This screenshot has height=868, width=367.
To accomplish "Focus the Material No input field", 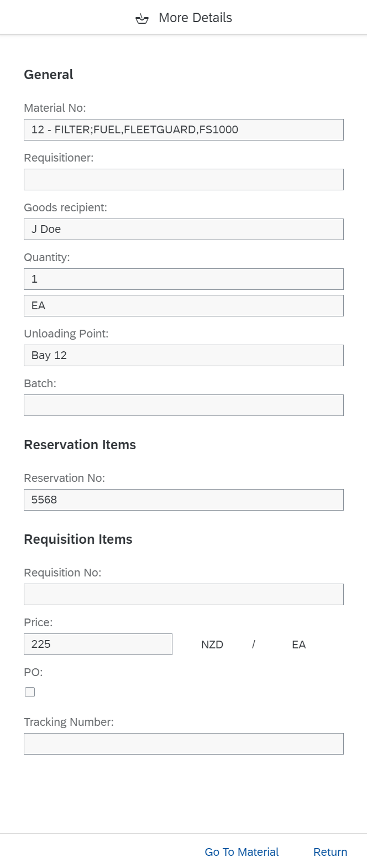I will [x=183, y=129].
